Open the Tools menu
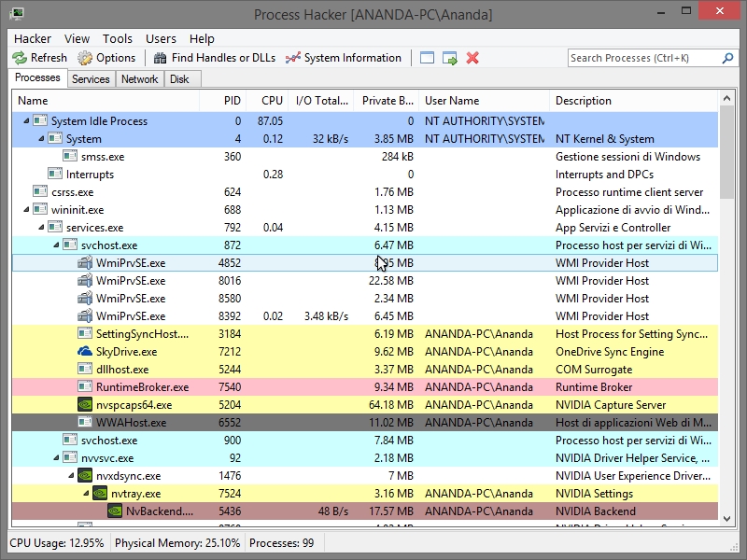Screen dimensions: 747x560 coord(118,38)
